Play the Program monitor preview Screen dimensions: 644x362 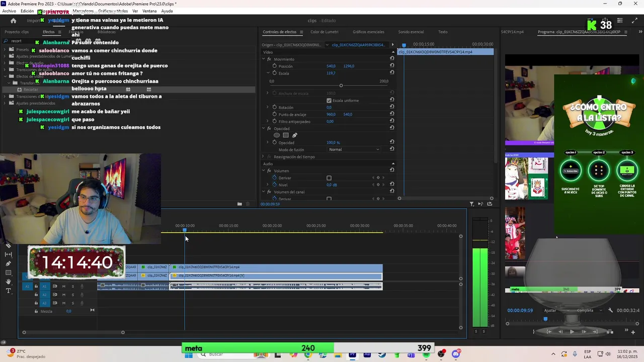(x=572, y=332)
